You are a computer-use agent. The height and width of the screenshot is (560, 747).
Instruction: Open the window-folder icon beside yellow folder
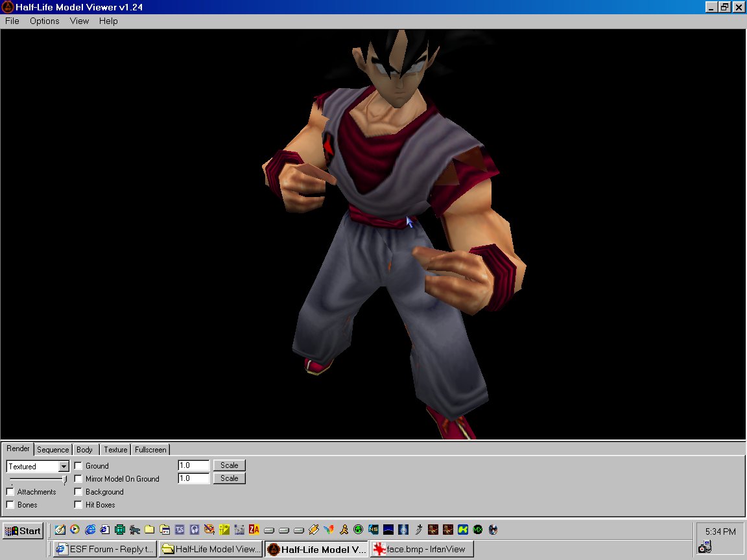(165, 530)
